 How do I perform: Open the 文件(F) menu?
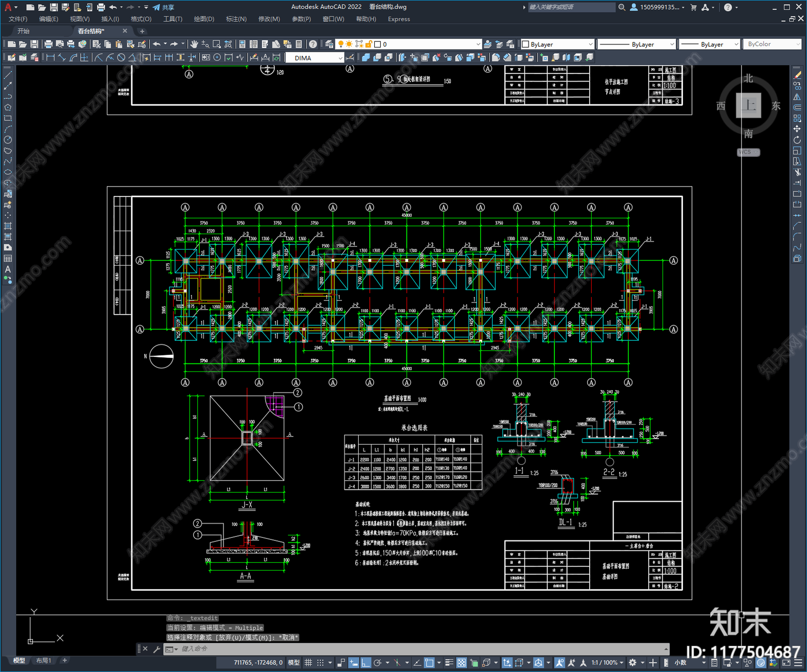coord(18,19)
